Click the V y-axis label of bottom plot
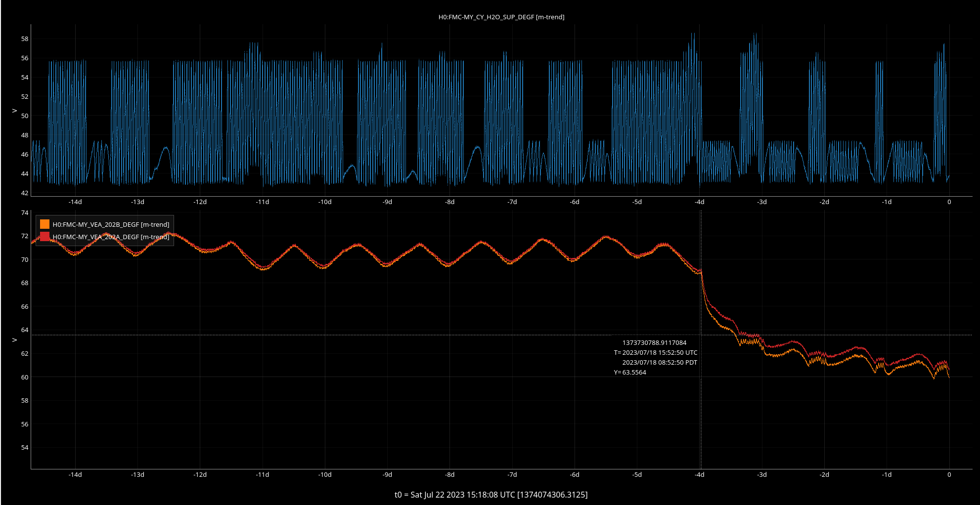Viewport: 980px width, 505px height. [x=14, y=340]
